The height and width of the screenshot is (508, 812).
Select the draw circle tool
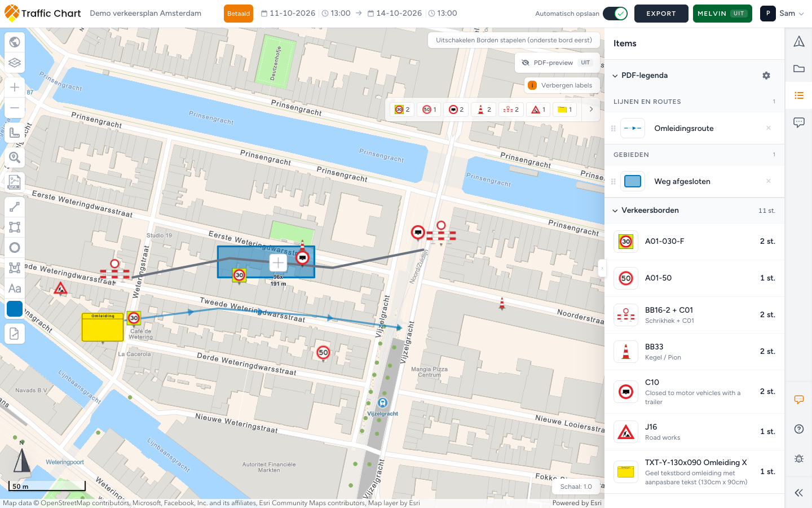pyautogui.click(x=15, y=248)
